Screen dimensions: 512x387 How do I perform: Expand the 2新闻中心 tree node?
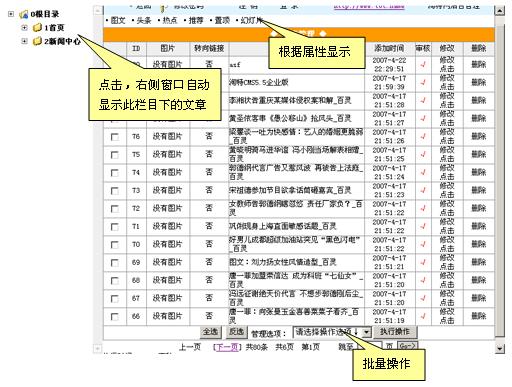[24, 41]
